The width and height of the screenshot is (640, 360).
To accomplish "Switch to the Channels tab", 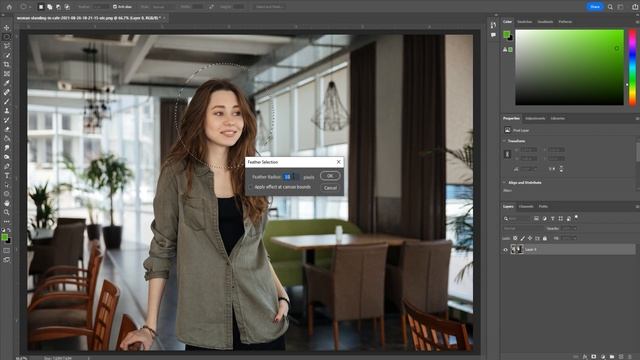I will (526, 207).
